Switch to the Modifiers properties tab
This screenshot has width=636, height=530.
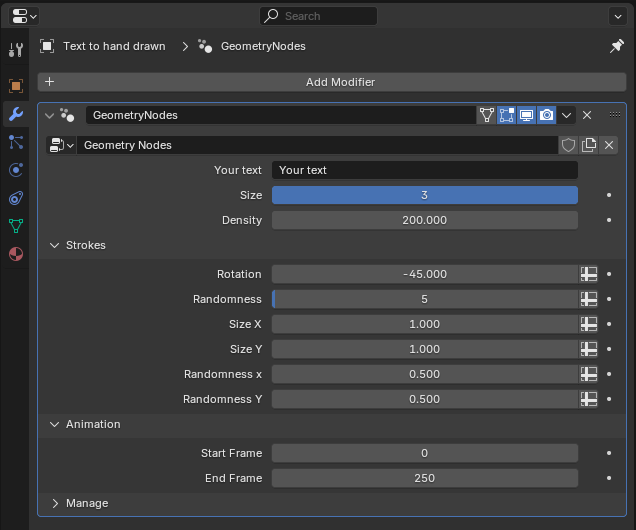coord(16,114)
